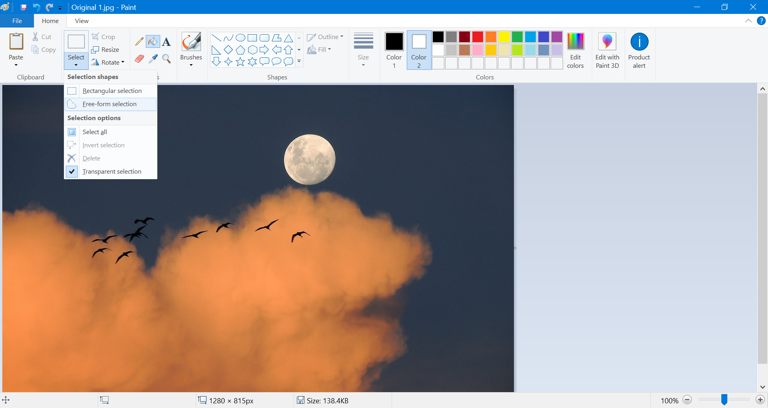Viewport: 768px width, 408px height.
Task: Click Delete in selection options
Action: point(111,158)
